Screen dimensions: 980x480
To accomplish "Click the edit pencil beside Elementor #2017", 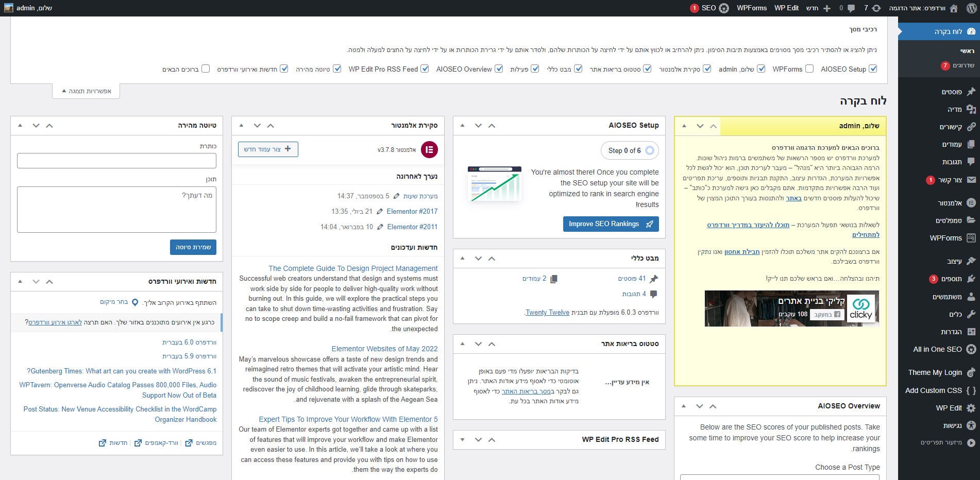I will [380, 211].
